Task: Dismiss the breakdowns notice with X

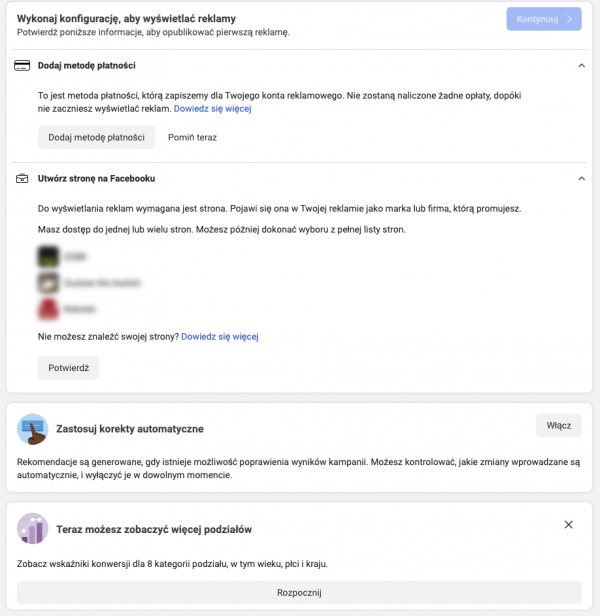Action: [x=568, y=525]
